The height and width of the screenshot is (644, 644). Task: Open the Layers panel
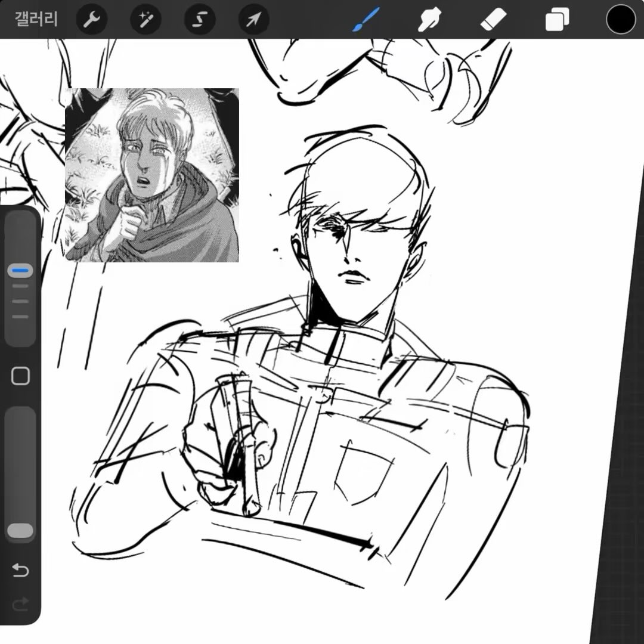(x=557, y=19)
